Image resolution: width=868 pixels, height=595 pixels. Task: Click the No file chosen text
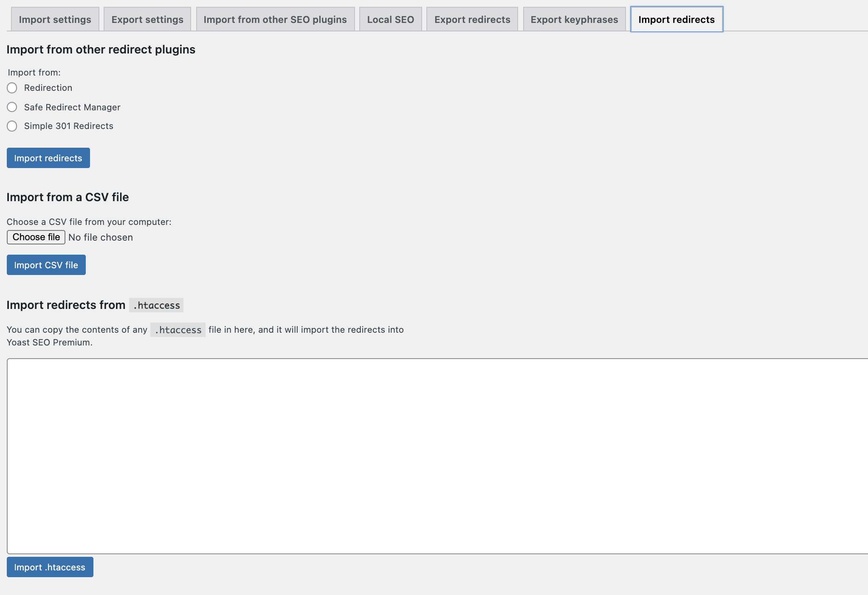[101, 238]
